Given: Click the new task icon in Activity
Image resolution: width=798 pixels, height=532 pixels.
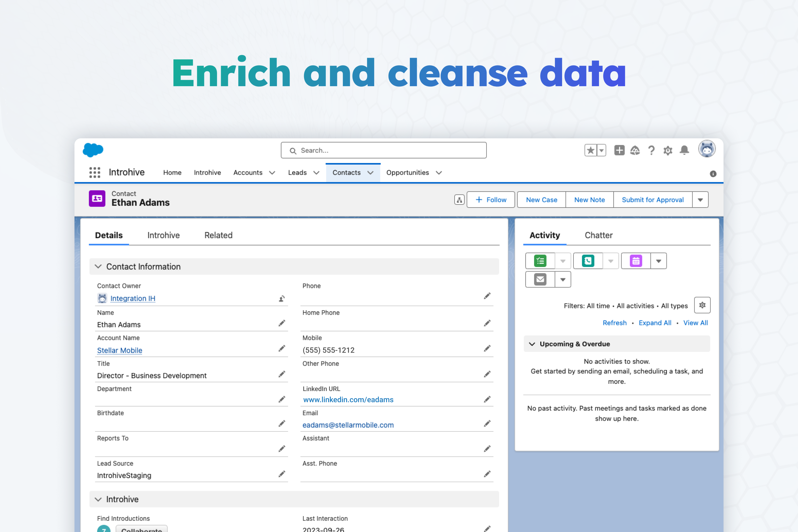Looking at the screenshot, I should [x=540, y=261].
